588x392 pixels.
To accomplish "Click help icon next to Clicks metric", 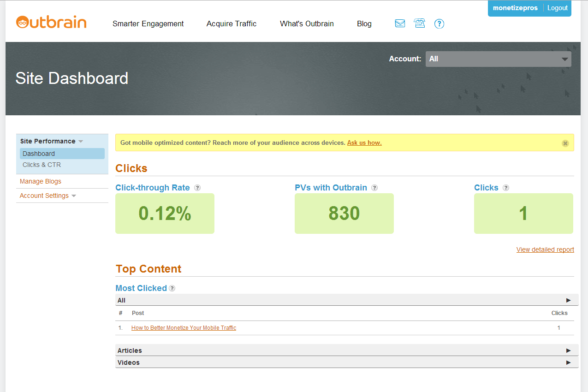I will (506, 188).
